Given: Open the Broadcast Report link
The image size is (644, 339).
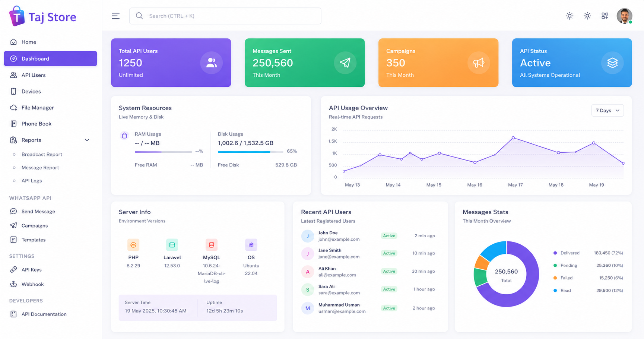Looking at the screenshot, I should coord(42,154).
